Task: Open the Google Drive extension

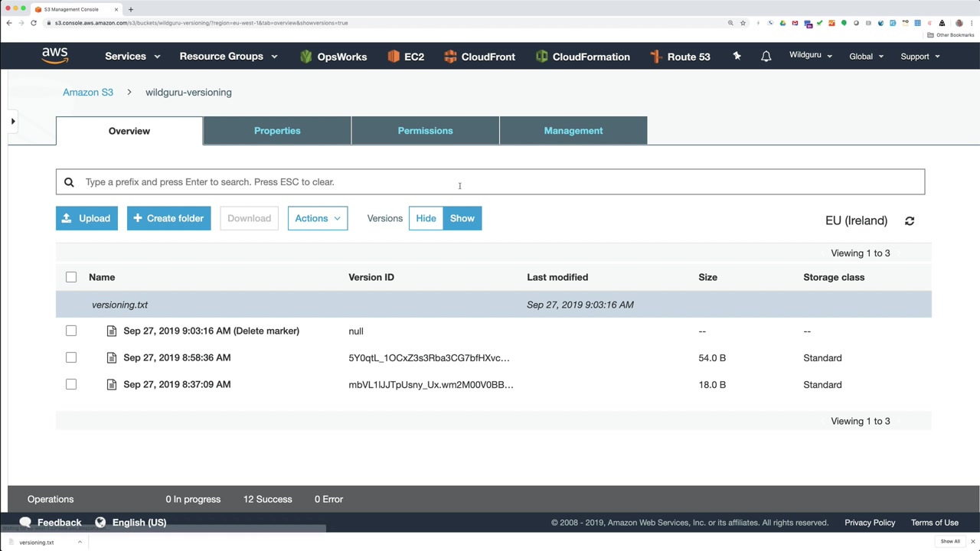Action: 782,23
